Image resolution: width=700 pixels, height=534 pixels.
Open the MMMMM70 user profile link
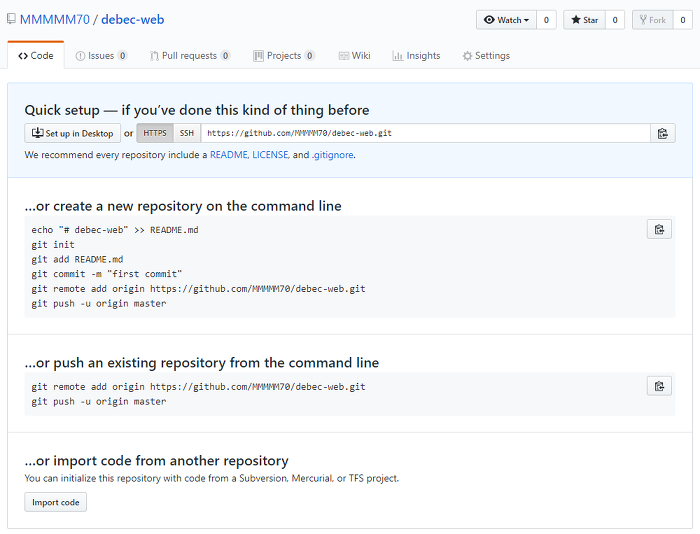click(54, 20)
